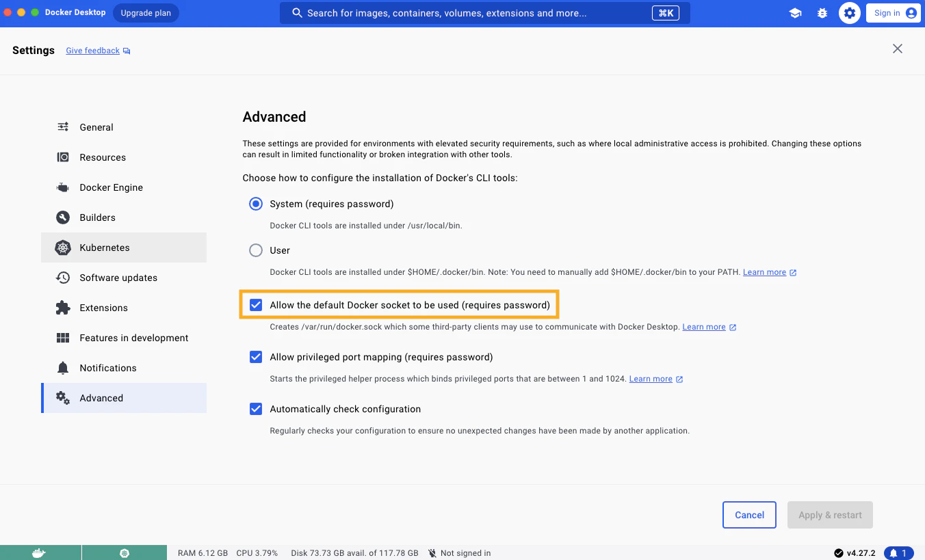The image size is (925, 560).
Task: Click the external link icon after User Learn more
Action: tap(793, 272)
